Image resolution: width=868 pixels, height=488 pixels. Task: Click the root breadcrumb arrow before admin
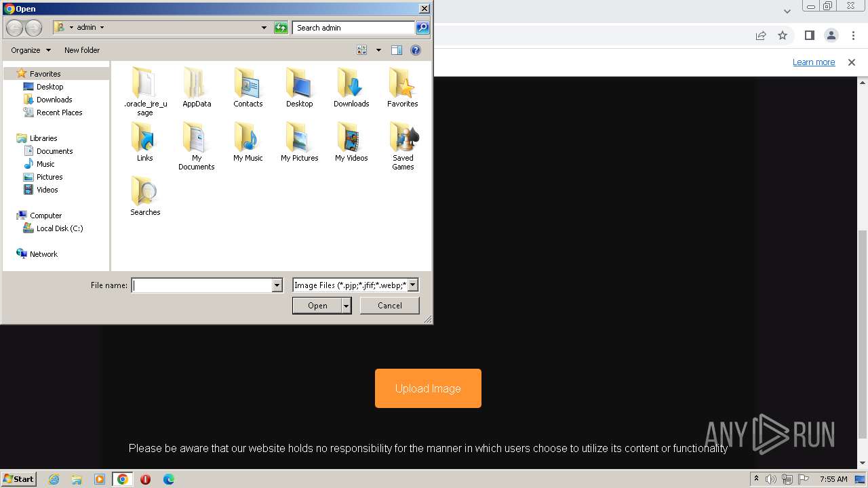click(71, 28)
